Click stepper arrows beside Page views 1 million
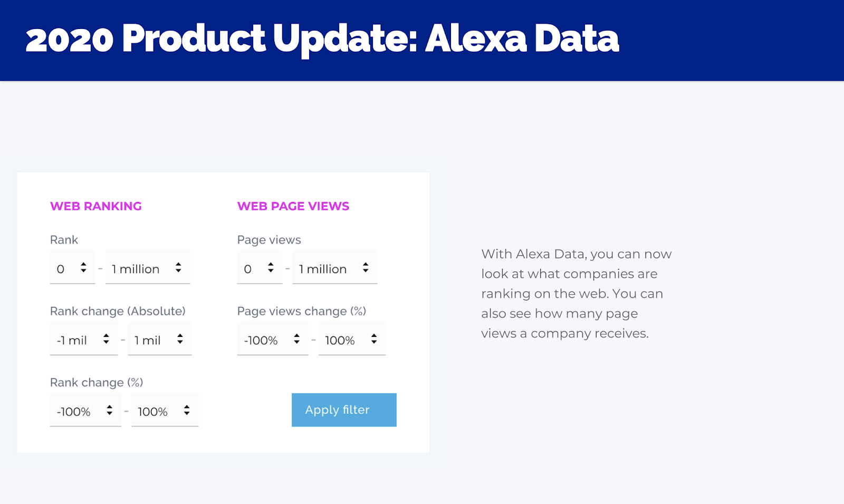 366,268
